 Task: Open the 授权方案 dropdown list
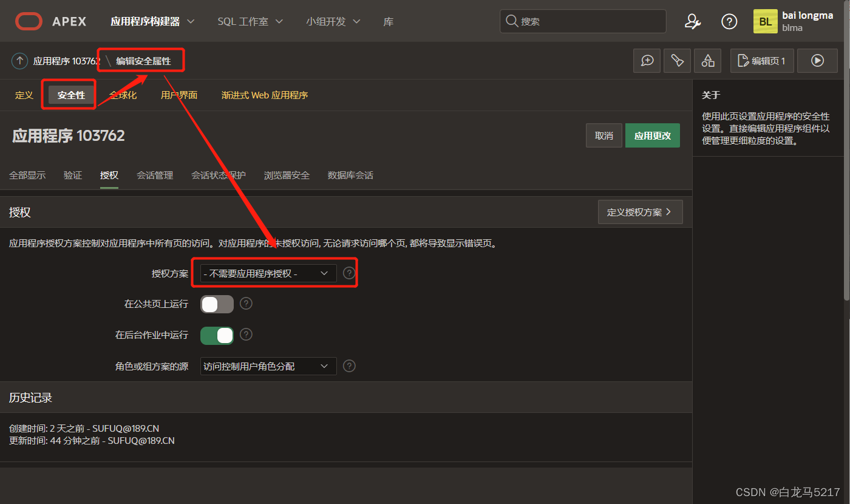tap(268, 273)
